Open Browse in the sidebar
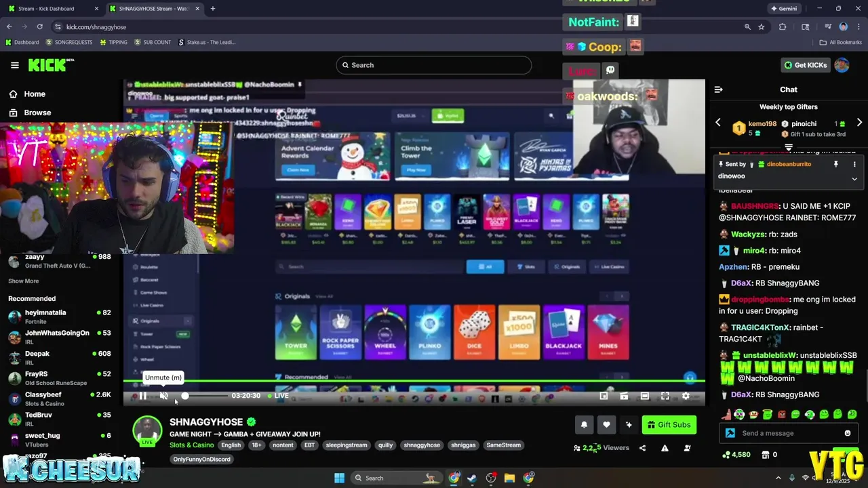The height and width of the screenshot is (488, 868). 30,113
